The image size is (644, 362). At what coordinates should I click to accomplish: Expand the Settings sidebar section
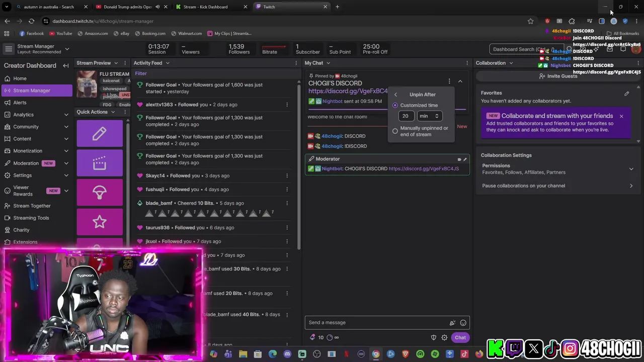pos(66,175)
